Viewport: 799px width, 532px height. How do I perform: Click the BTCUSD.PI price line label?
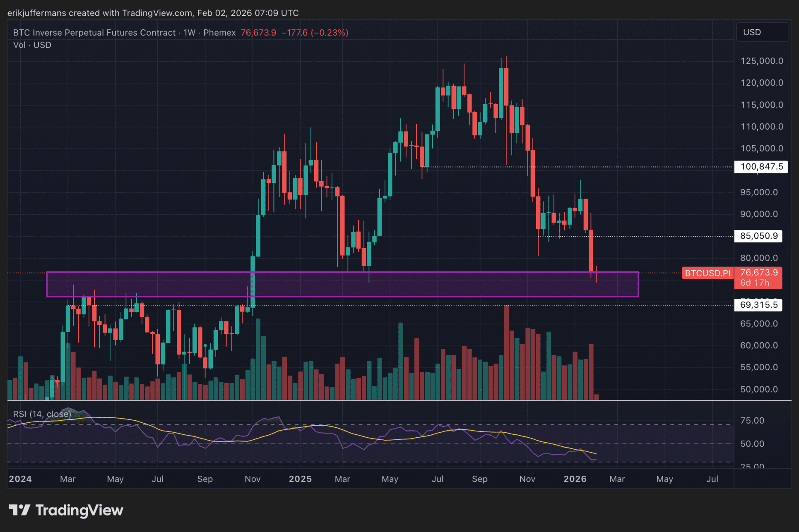click(708, 273)
